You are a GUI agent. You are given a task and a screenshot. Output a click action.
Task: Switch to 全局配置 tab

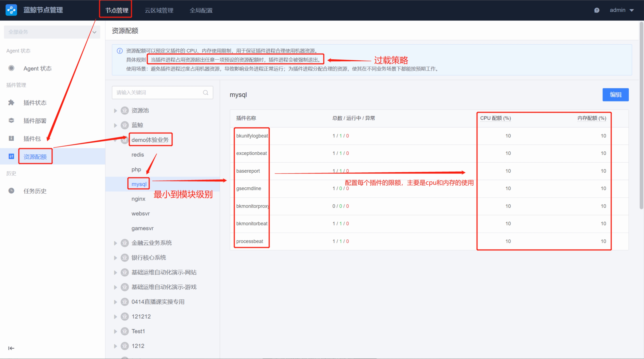pyautogui.click(x=201, y=10)
